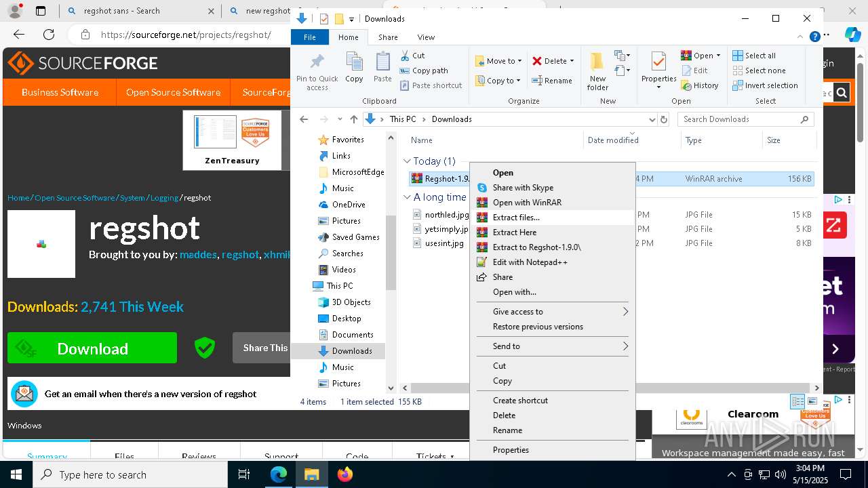Viewport: 868px width, 488px height.
Task: Choose Open with WinRAR
Action: click(552, 203)
